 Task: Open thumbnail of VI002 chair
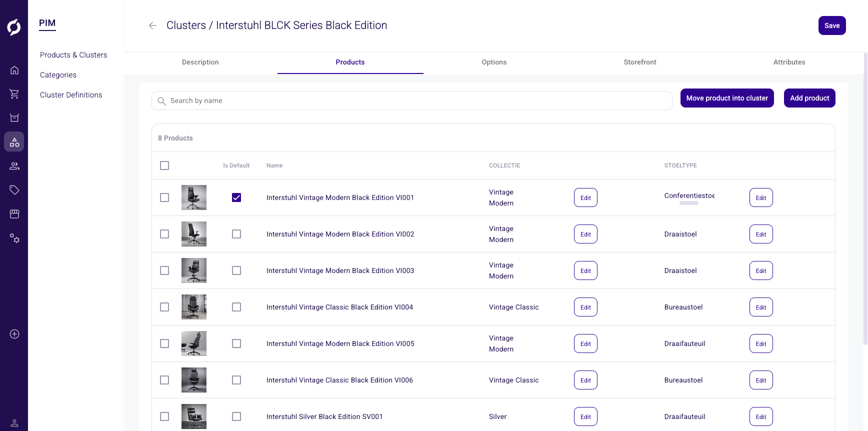[194, 234]
